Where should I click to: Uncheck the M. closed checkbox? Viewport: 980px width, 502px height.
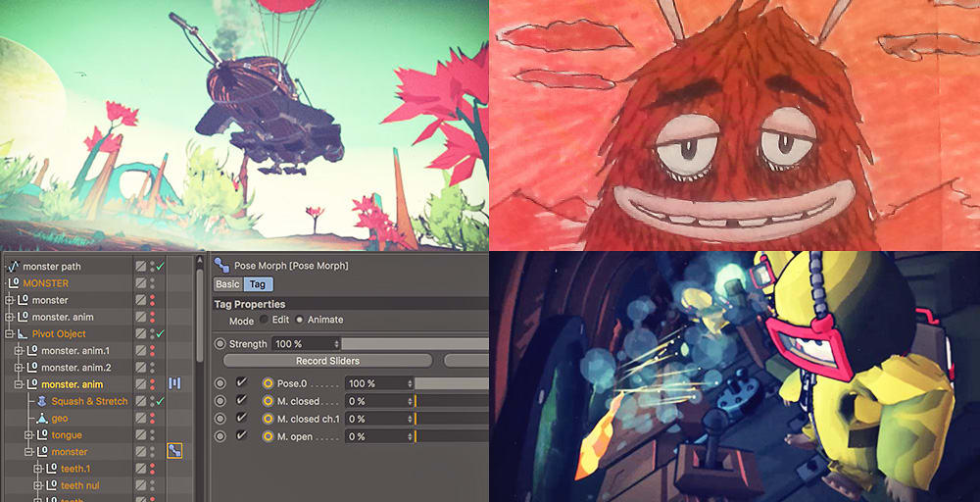click(242, 401)
